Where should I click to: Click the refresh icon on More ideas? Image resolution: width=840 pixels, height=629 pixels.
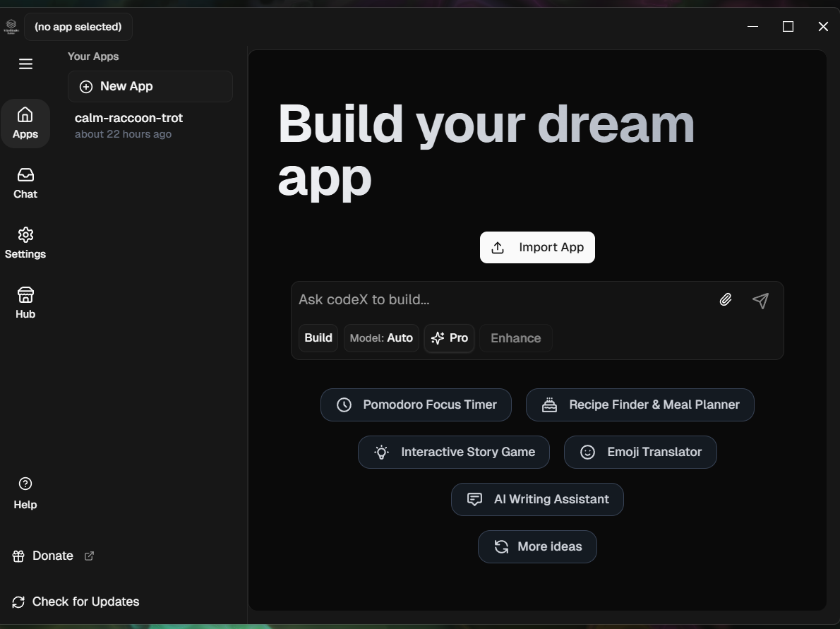tap(501, 546)
